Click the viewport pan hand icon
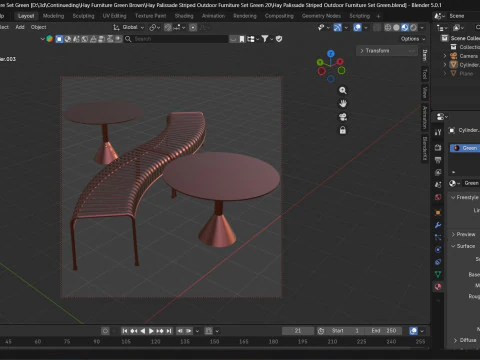Viewport: 480px width, 360px height. [x=343, y=104]
